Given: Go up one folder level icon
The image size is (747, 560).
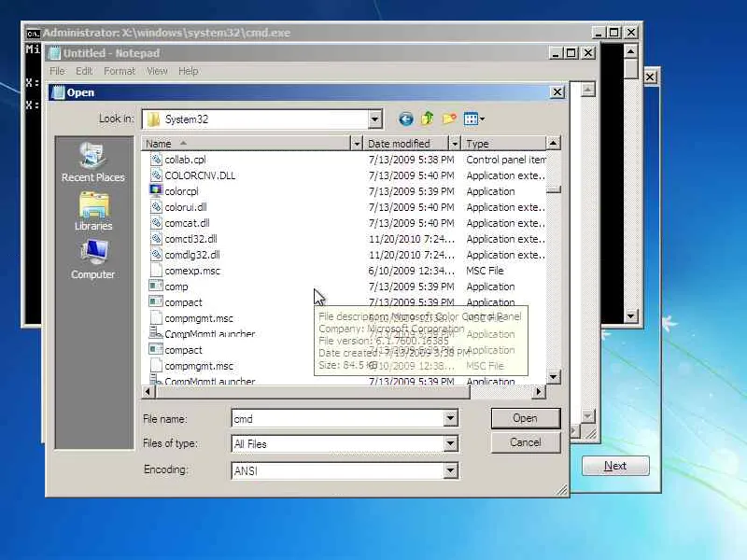Looking at the screenshot, I should pyautogui.click(x=428, y=119).
